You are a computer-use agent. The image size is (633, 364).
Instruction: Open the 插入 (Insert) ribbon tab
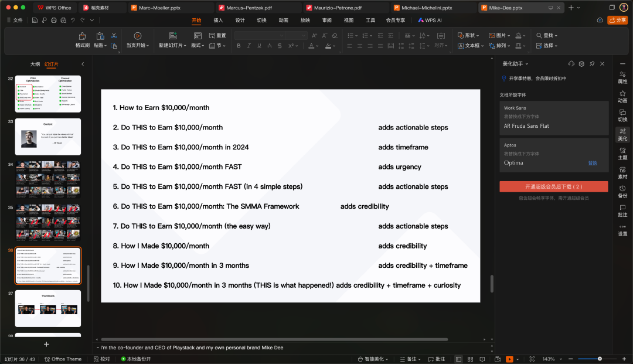tap(218, 20)
